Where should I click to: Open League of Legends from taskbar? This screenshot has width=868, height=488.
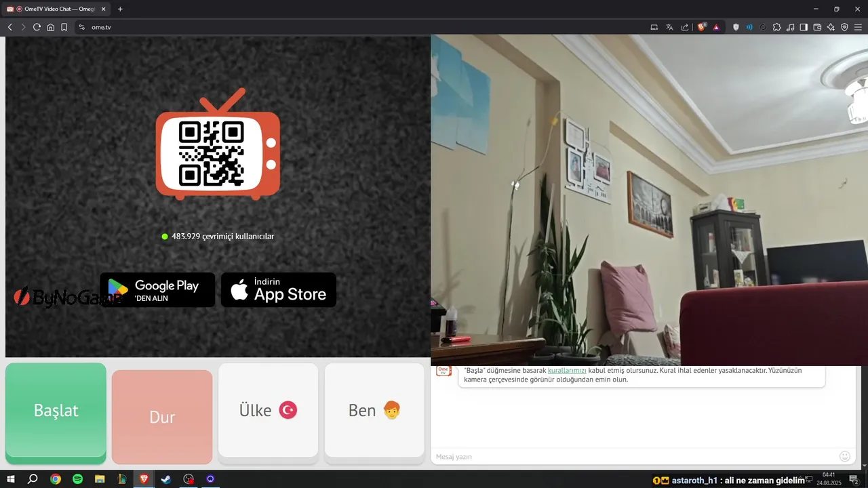[122, 479]
